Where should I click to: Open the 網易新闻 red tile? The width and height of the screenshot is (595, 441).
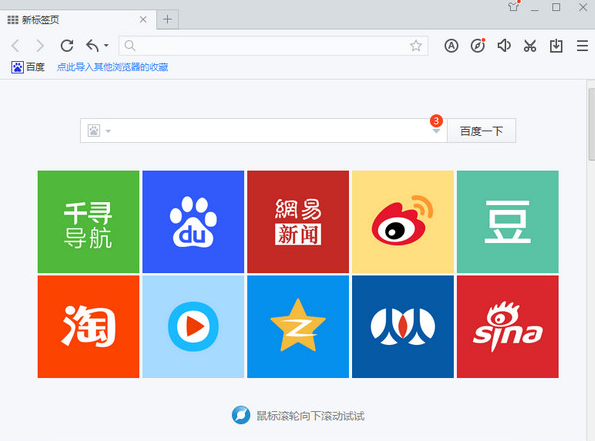coord(298,222)
